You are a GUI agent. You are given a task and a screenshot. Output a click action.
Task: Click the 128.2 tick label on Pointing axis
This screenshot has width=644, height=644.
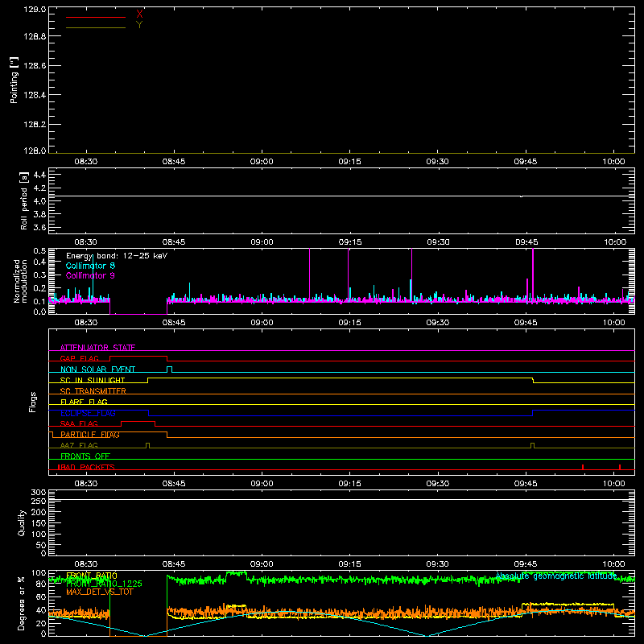(35, 125)
